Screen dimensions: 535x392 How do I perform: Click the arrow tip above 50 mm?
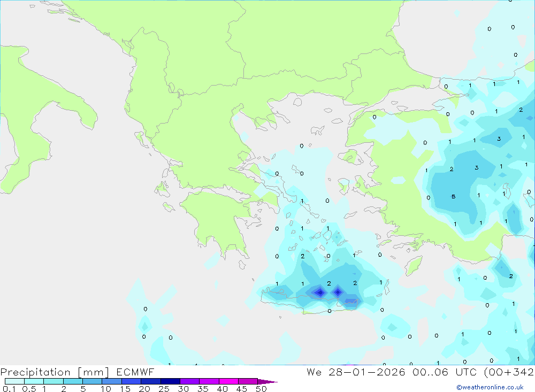point(267,381)
